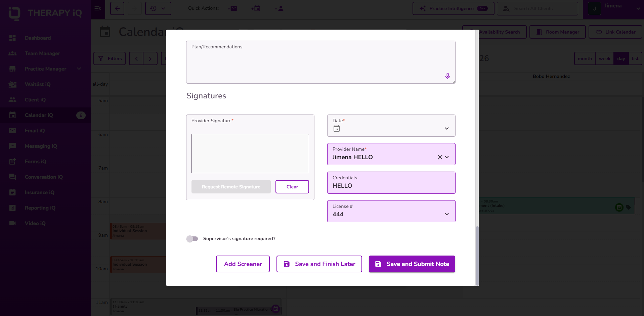Open the history dropdown in top toolbar

click(x=158, y=8)
